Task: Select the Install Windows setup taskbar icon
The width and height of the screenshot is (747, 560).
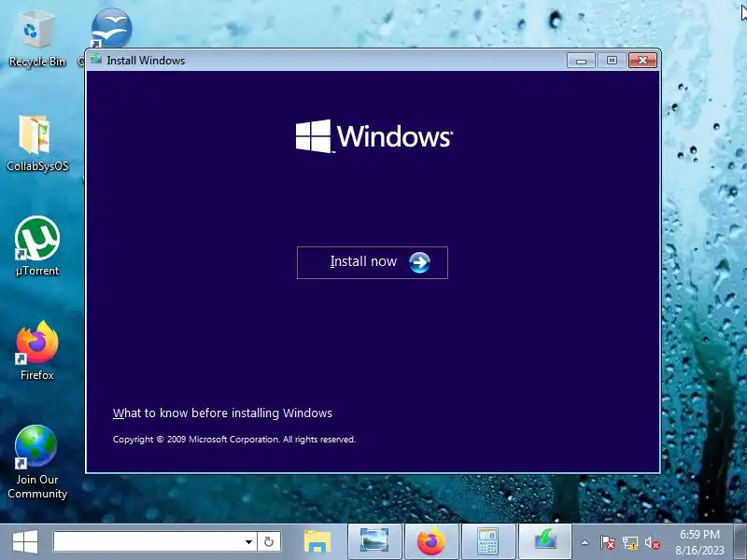Action: click(544, 541)
